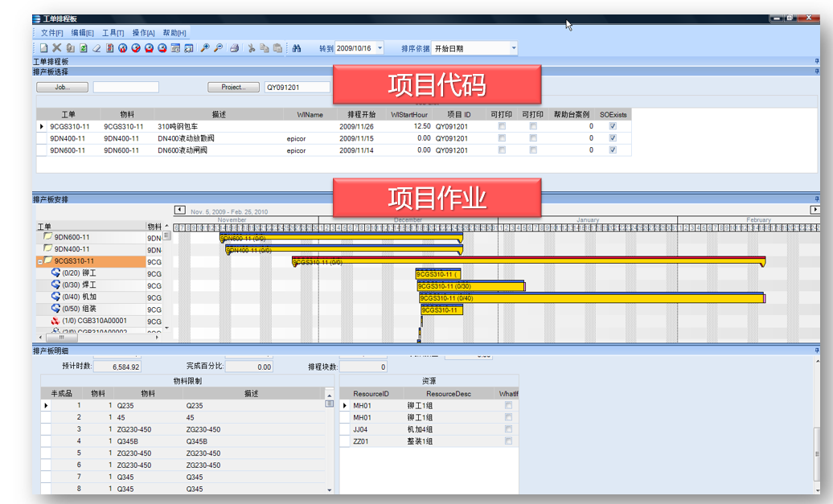Click the pin icon of 排产板安排 panel
The width and height of the screenshot is (833, 504).
pos(817,199)
